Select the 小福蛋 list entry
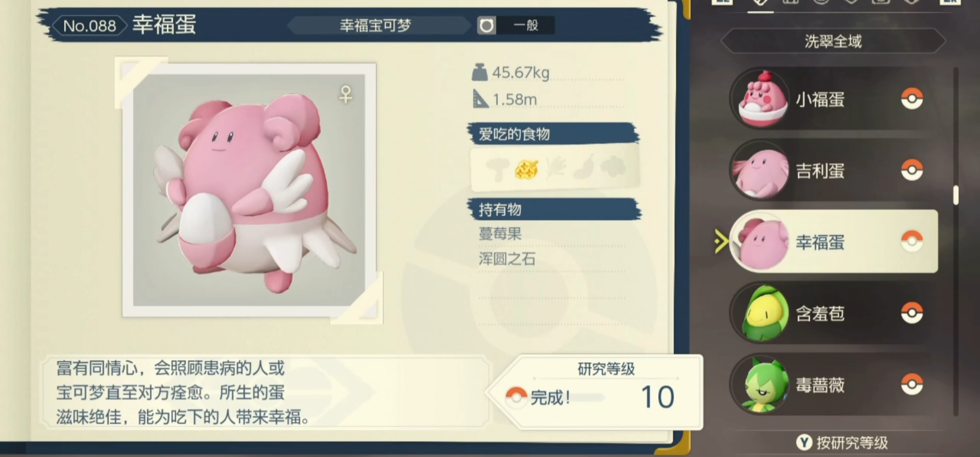This screenshot has width=980, height=457. (x=833, y=98)
